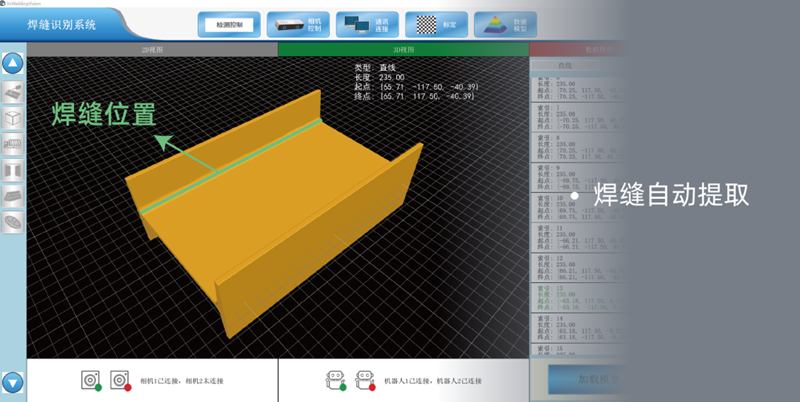Click the 检测控制 detection control button
Screen dimensions: 800x402
tap(228, 23)
